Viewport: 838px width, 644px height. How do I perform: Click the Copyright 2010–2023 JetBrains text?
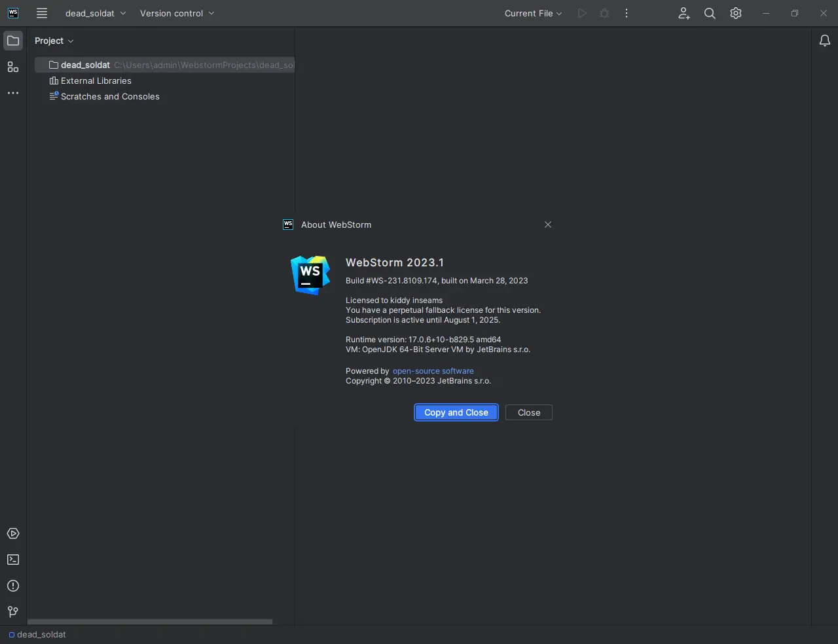coord(418,381)
